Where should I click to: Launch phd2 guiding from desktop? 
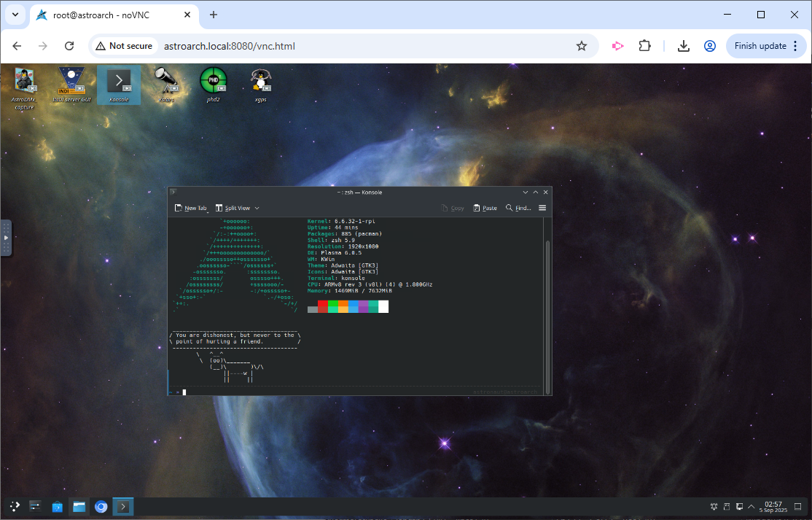point(214,85)
